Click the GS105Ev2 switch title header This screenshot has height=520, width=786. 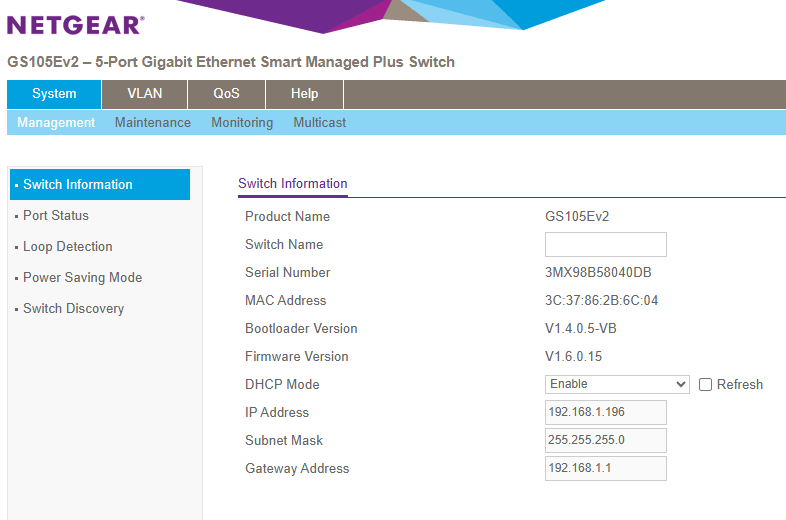click(x=231, y=62)
